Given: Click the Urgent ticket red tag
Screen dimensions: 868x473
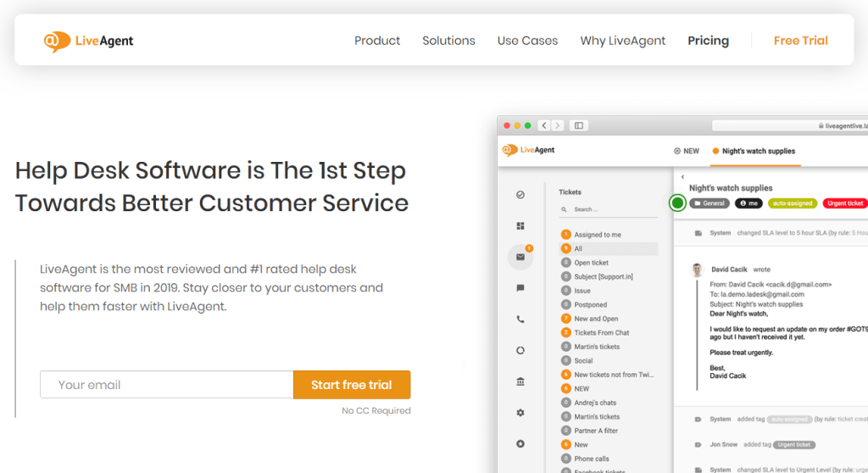Looking at the screenshot, I should (845, 203).
